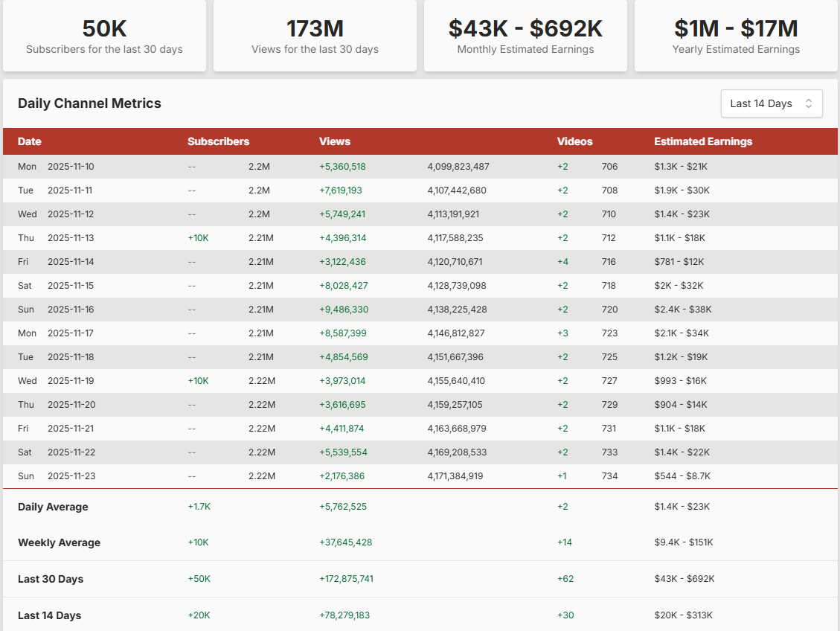
Task: Click the Yearly Estimated Earnings card
Action: coord(736,36)
